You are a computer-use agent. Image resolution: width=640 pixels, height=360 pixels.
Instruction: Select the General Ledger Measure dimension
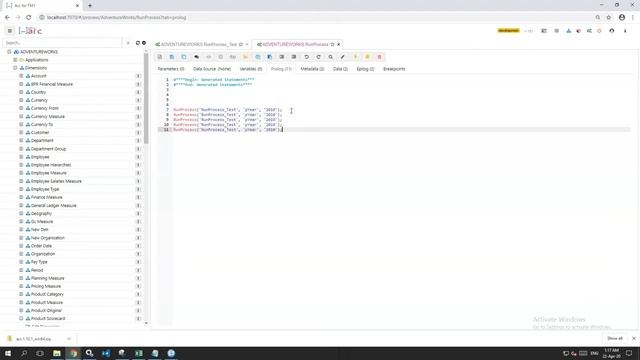click(53, 206)
